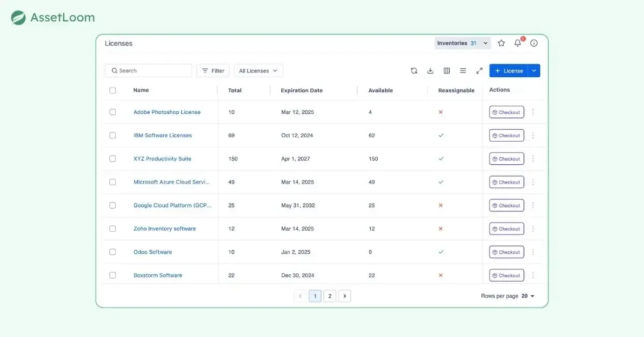
Task: Open the Adobe Photoshop License link
Action: pos(167,112)
